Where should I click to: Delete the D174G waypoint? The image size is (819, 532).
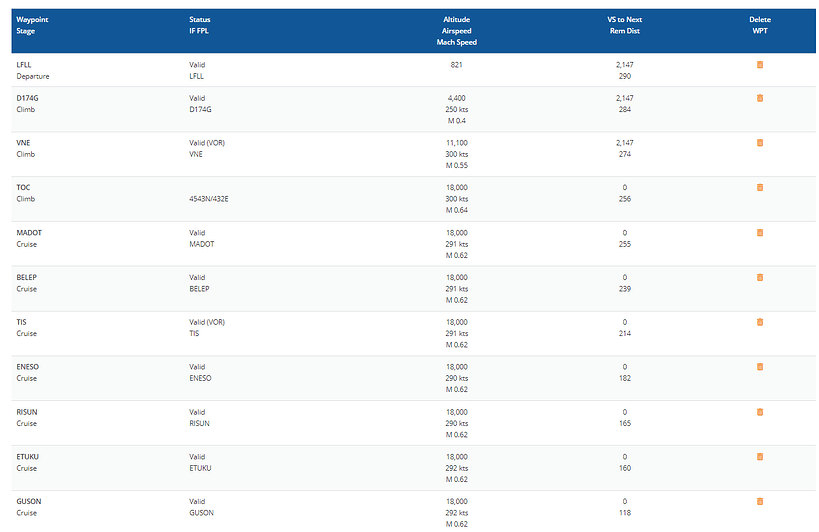pos(760,98)
